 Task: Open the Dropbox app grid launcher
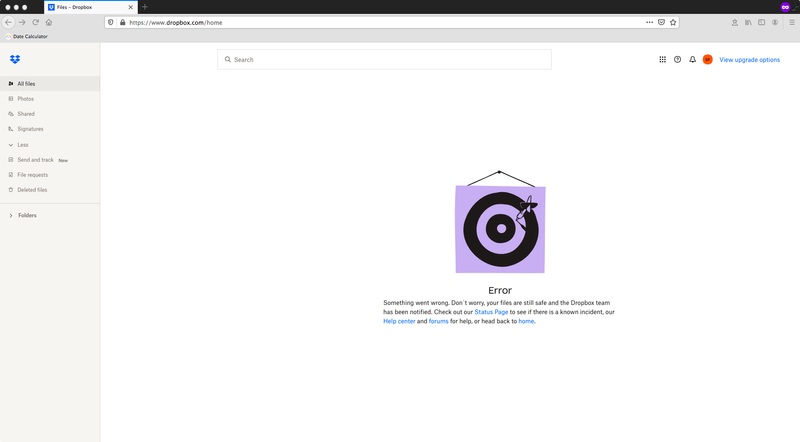point(662,60)
